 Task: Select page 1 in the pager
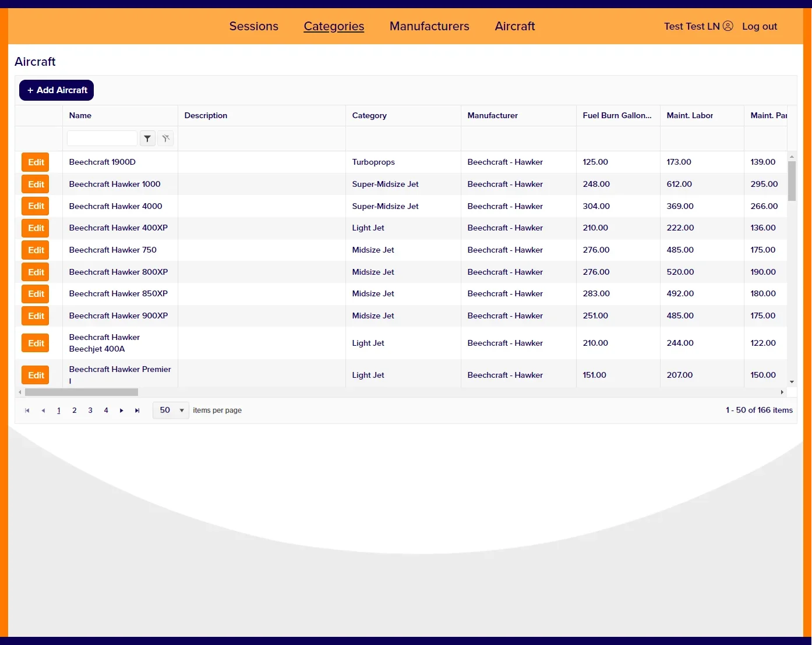click(x=59, y=410)
